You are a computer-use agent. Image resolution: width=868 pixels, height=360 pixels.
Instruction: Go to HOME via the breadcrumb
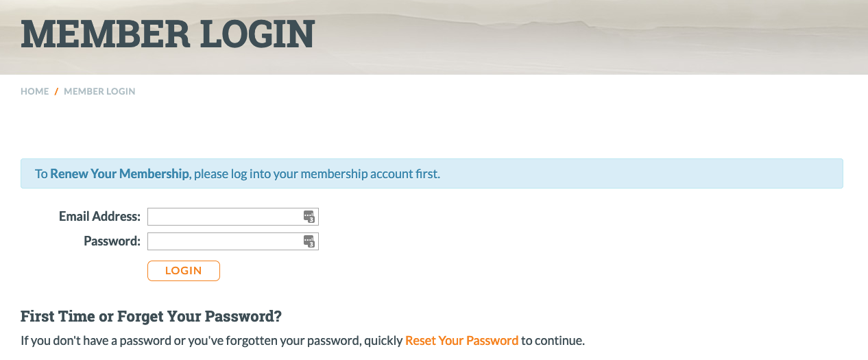[35, 91]
